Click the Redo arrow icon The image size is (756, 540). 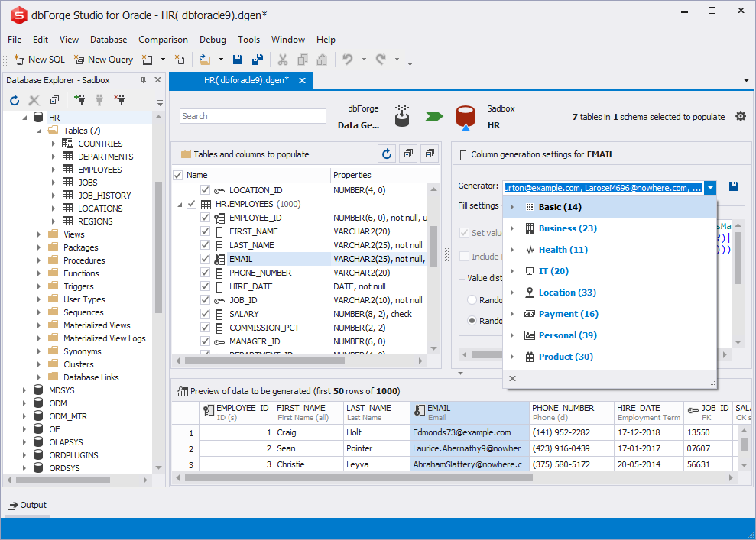point(381,60)
